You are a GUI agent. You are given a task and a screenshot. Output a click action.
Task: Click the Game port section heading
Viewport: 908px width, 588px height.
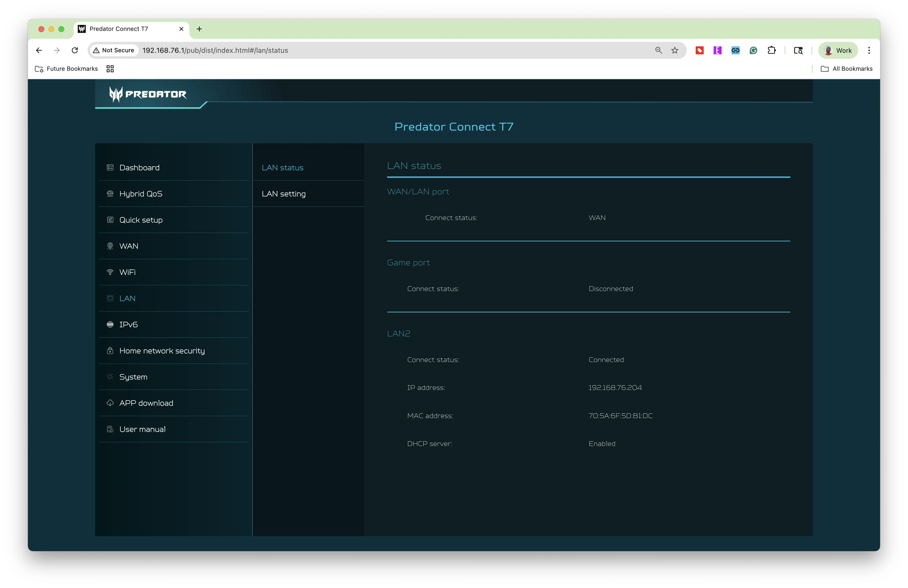pyautogui.click(x=408, y=263)
